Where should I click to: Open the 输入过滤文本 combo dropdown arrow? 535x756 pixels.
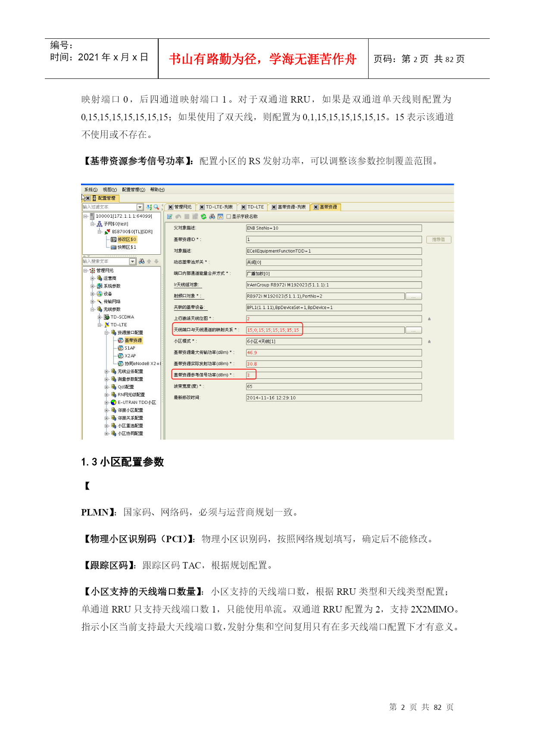click(140, 207)
